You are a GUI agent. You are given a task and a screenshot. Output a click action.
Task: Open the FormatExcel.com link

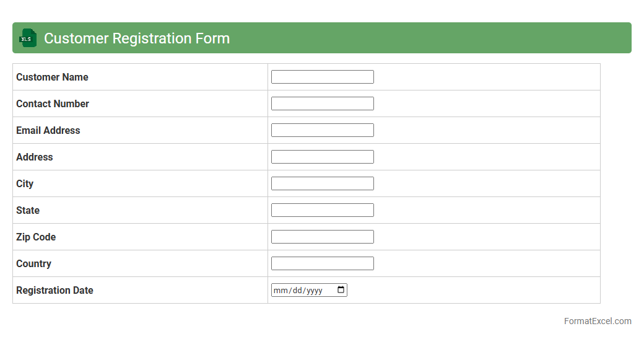(597, 321)
